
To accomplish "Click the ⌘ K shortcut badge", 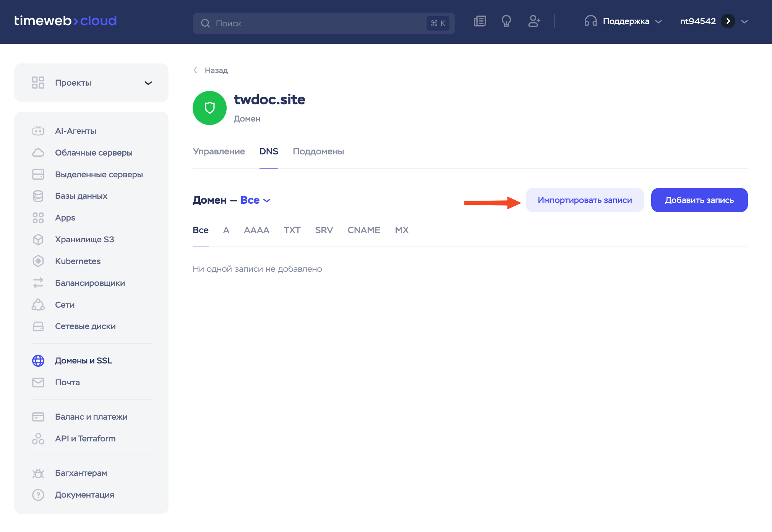I will [438, 23].
